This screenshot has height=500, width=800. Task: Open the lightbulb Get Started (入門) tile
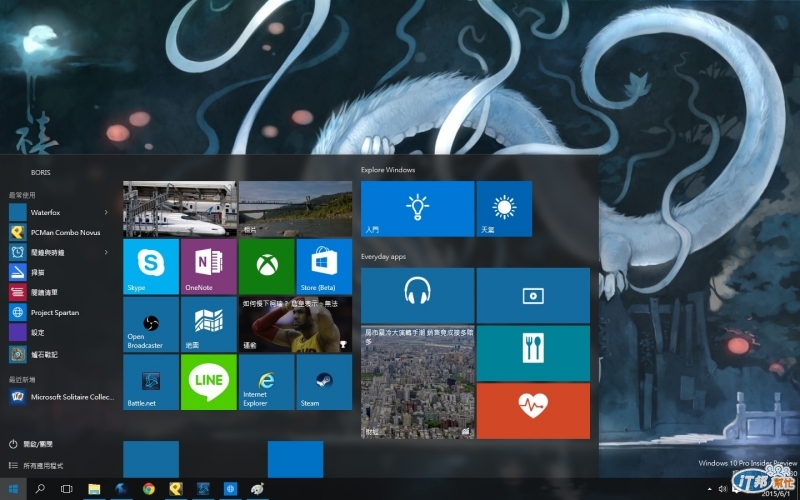click(x=417, y=209)
